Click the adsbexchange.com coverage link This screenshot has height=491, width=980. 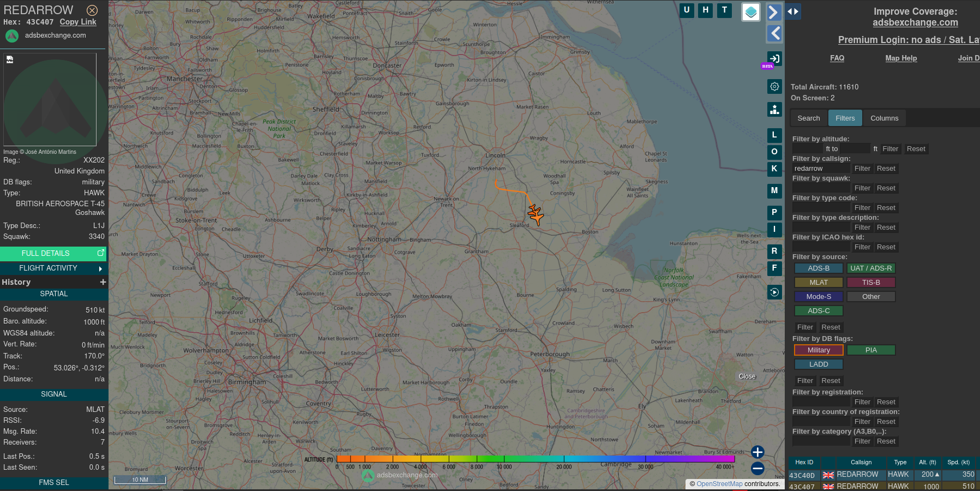click(x=916, y=22)
